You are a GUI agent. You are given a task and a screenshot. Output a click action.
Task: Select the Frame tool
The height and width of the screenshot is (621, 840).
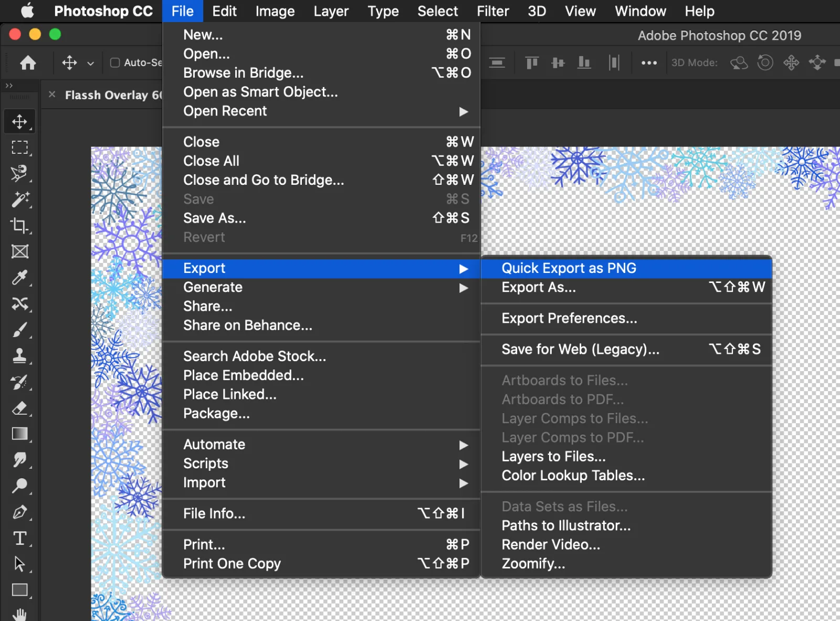click(20, 251)
